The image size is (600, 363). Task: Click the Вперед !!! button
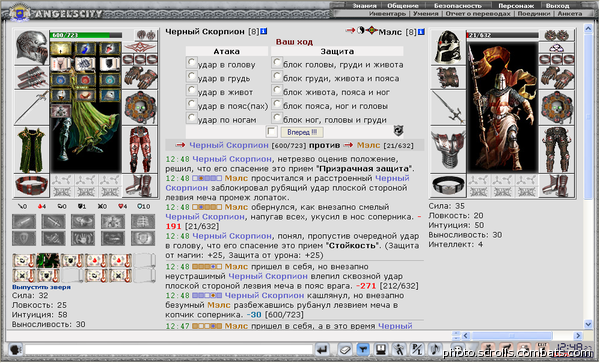point(302,132)
